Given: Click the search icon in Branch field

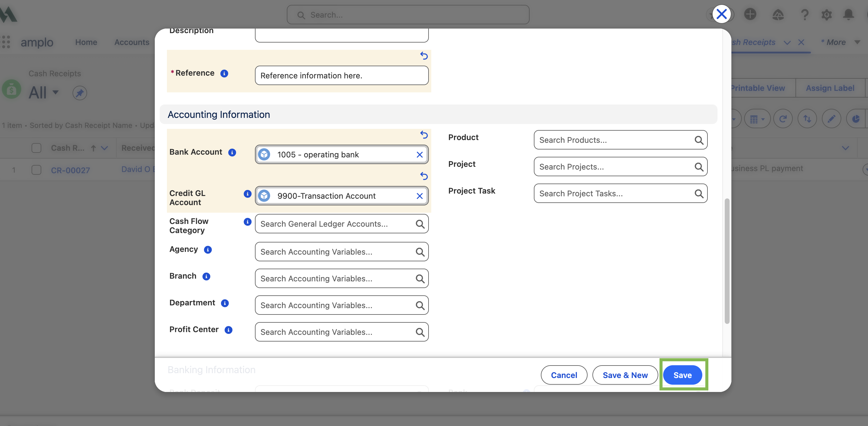Looking at the screenshot, I should [420, 278].
